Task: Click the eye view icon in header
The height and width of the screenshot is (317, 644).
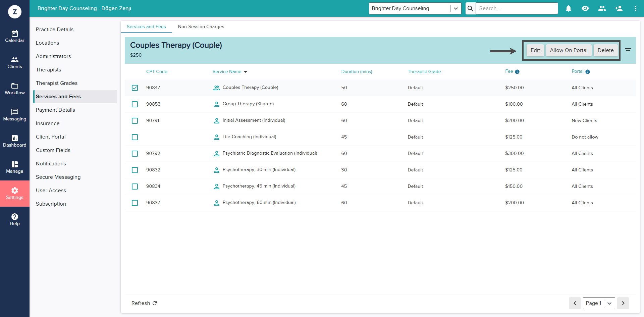Action: 585,8
